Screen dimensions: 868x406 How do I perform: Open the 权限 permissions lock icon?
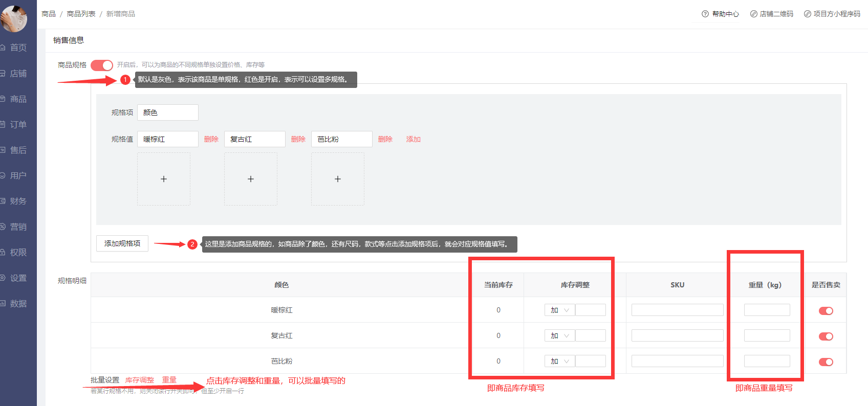coord(3,253)
